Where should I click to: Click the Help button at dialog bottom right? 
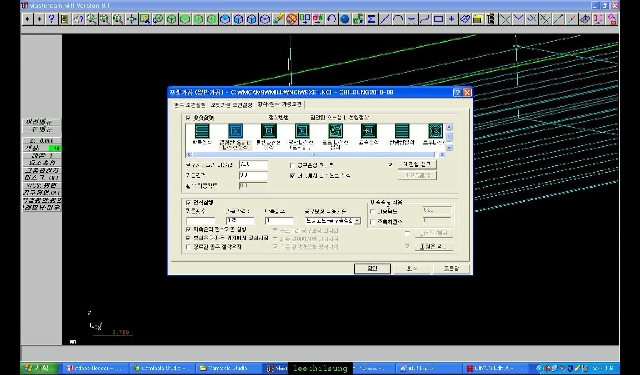click(x=451, y=268)
